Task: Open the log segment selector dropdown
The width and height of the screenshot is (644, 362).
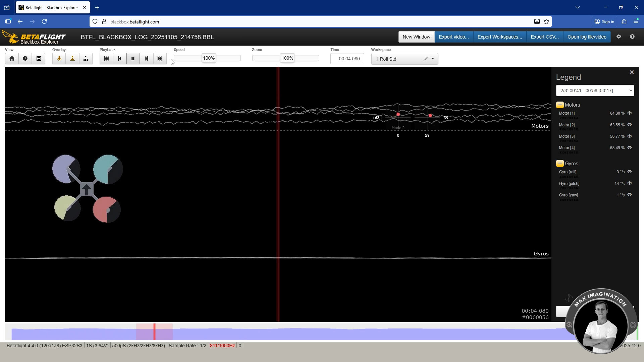Action: coord(595,90)
